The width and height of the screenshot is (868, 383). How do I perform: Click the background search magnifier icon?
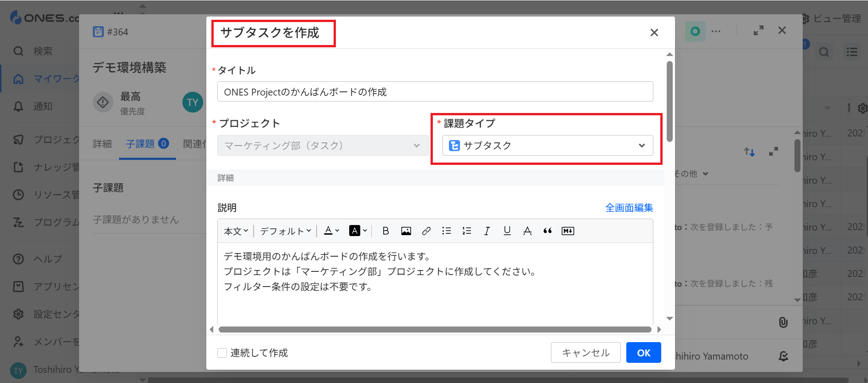(x=824, y=52)
